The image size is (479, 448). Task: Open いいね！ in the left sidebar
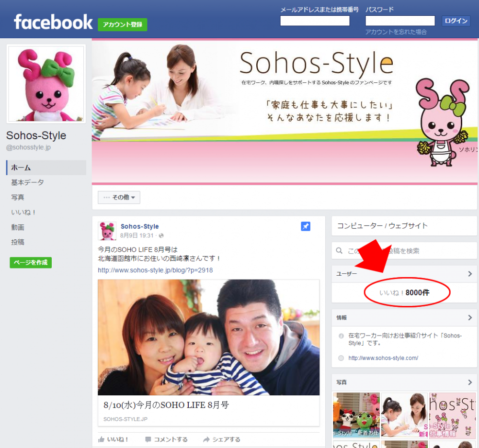[23, 213]
